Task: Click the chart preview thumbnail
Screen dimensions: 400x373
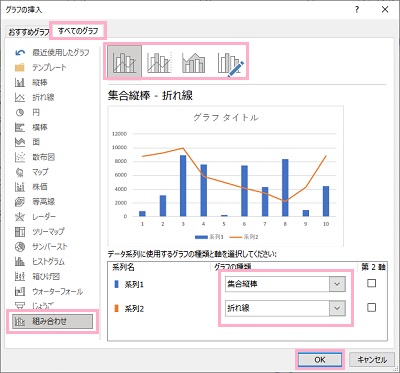Action: [226, 177]
